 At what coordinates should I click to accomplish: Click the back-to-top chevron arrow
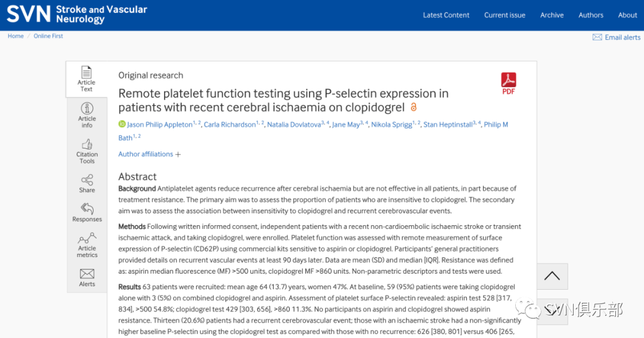(552, 276)
